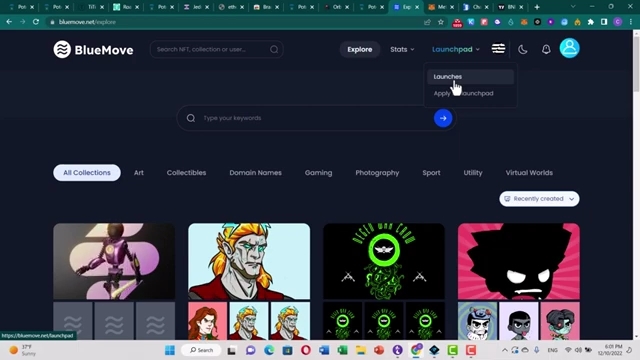Click the BlueMove logo
Screen dimensions: 640x360
pos(93,49)
